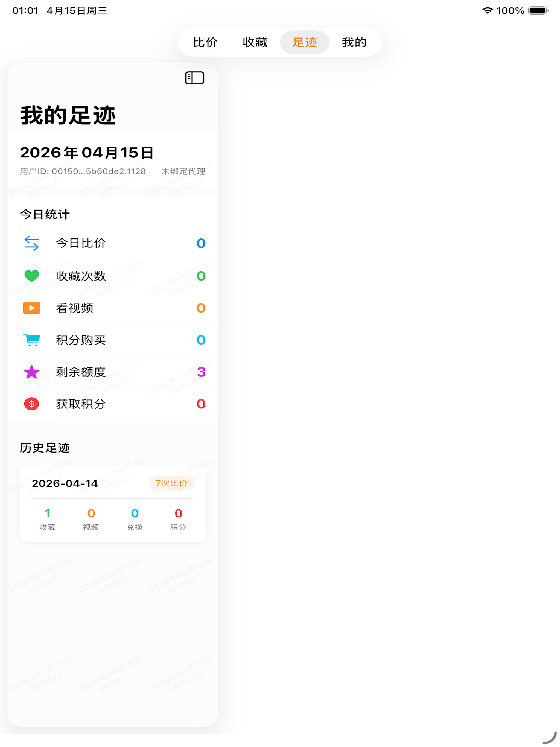Viewport: 560px width, 747px height.
Task: Open the 剩余额度 row
Action: [x=113, y=372]
